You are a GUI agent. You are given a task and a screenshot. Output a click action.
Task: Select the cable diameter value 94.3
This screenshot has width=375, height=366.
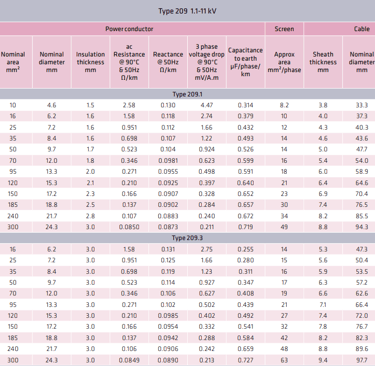coord(362,227)
